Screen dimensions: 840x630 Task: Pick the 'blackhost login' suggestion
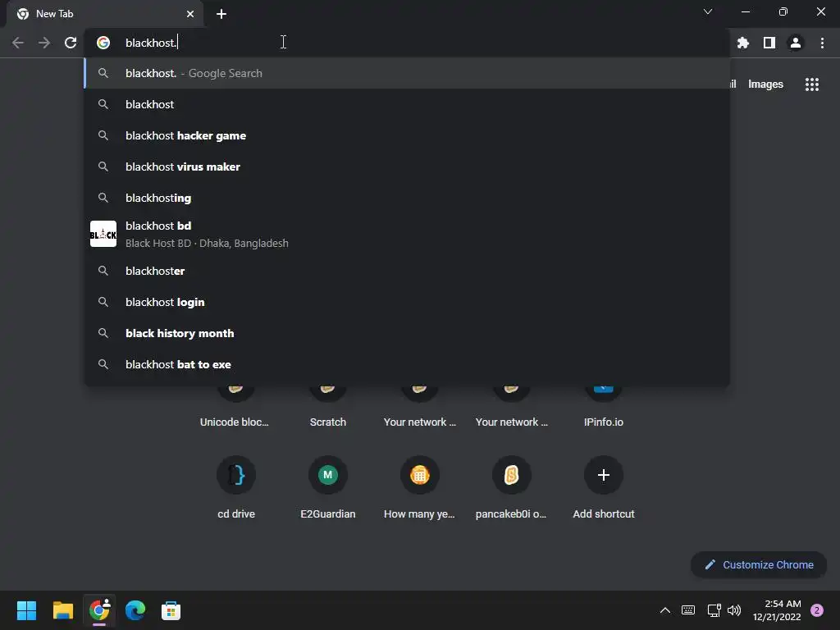click(x=407, y=302)
